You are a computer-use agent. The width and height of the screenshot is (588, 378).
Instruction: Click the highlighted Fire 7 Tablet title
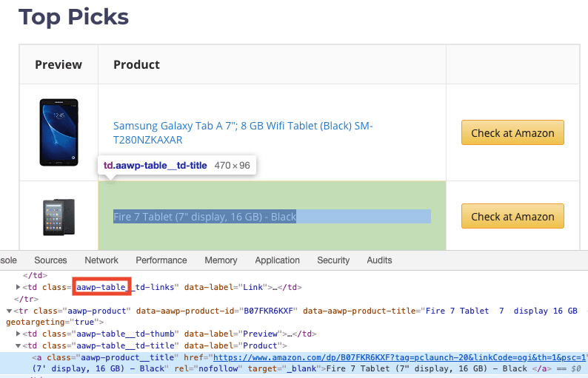coord(204,217)
